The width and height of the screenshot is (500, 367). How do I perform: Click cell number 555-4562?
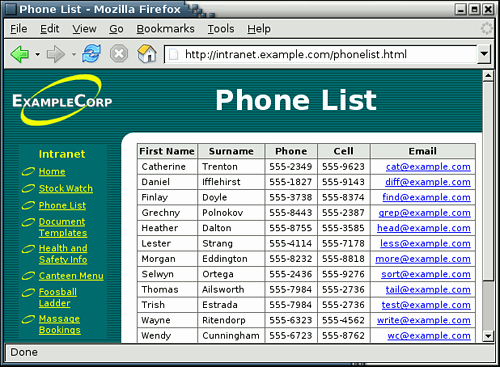click(x=343, y=320)
